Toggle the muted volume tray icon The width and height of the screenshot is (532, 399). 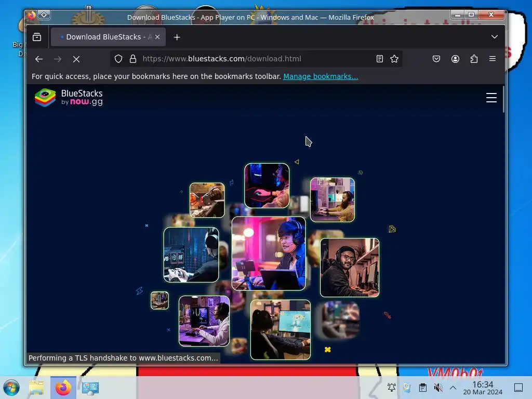[438, 387]
